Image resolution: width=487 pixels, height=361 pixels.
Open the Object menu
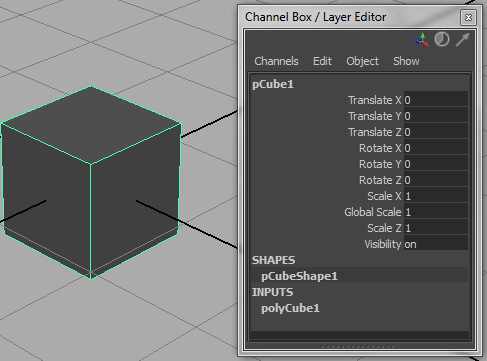362,61
